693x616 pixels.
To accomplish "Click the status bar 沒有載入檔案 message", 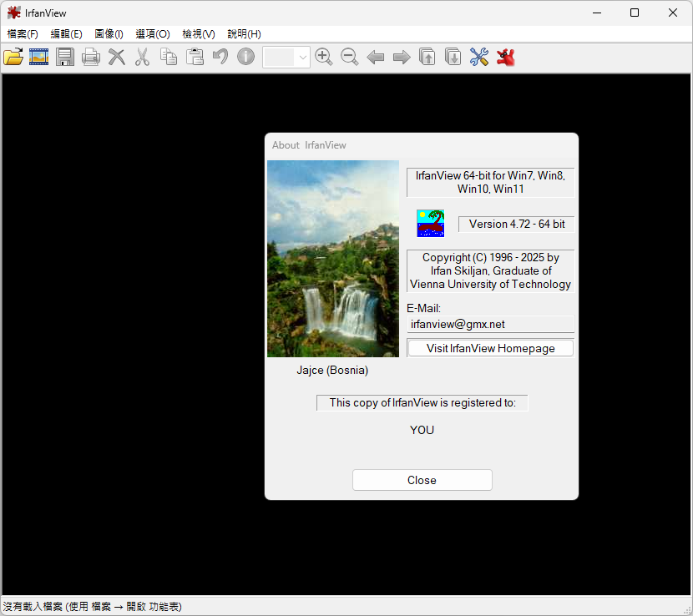I will pos(93,607).
